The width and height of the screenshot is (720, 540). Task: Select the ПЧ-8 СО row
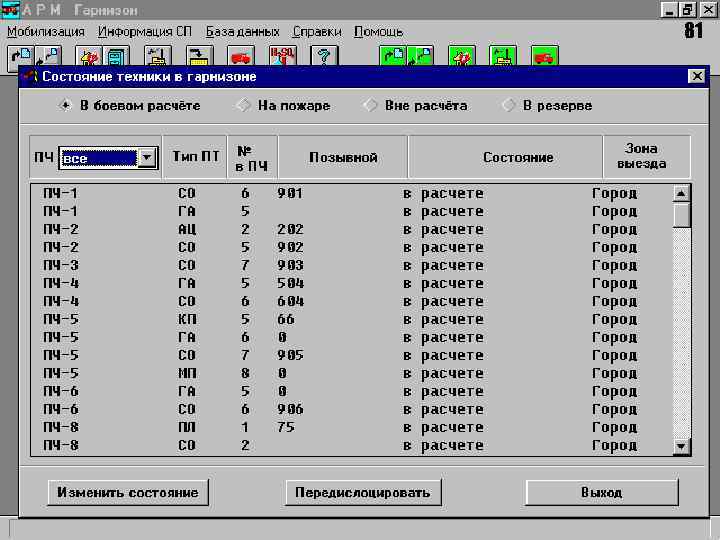(x=352, y=445)
